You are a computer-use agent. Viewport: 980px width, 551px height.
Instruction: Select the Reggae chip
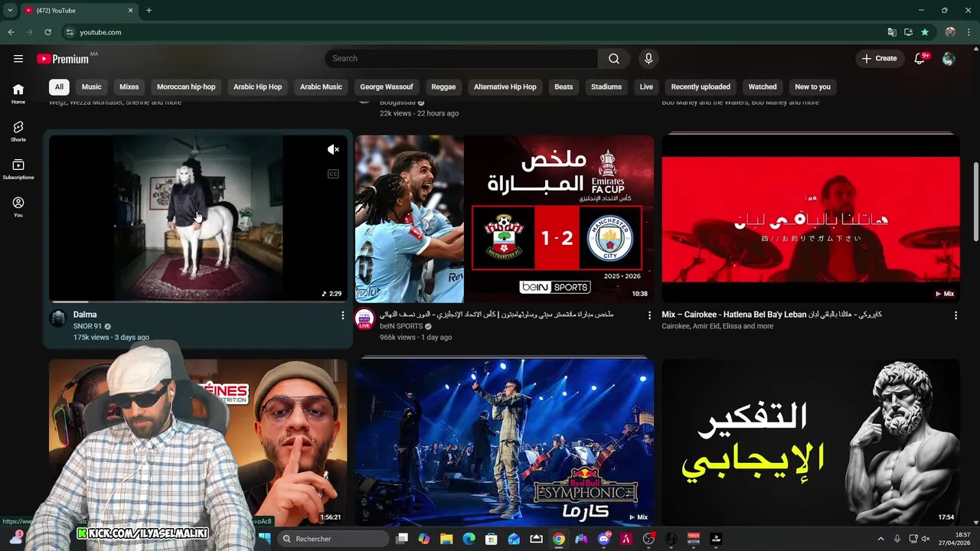tap(443, 86)
